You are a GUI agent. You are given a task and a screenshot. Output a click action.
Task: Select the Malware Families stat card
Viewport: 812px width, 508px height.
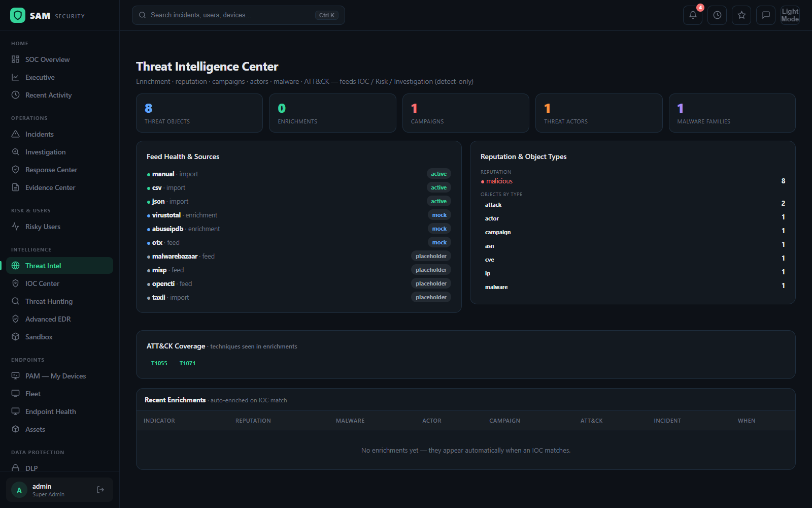point(732,113)
